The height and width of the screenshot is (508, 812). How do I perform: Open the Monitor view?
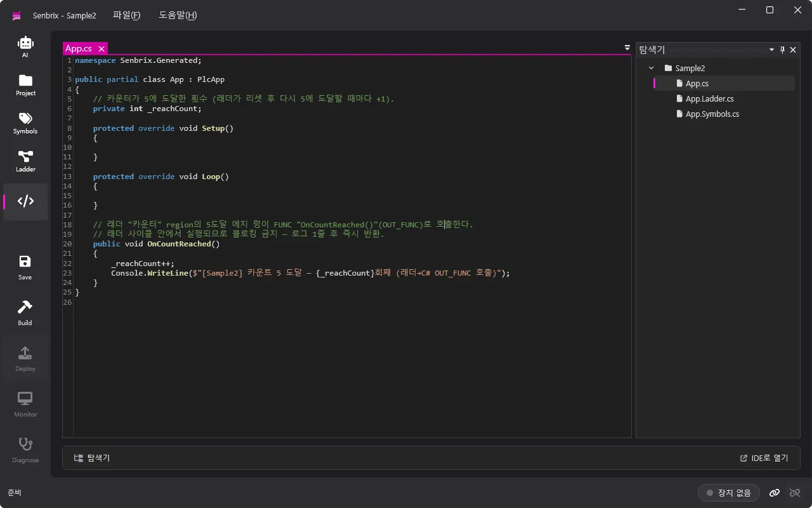25,404
